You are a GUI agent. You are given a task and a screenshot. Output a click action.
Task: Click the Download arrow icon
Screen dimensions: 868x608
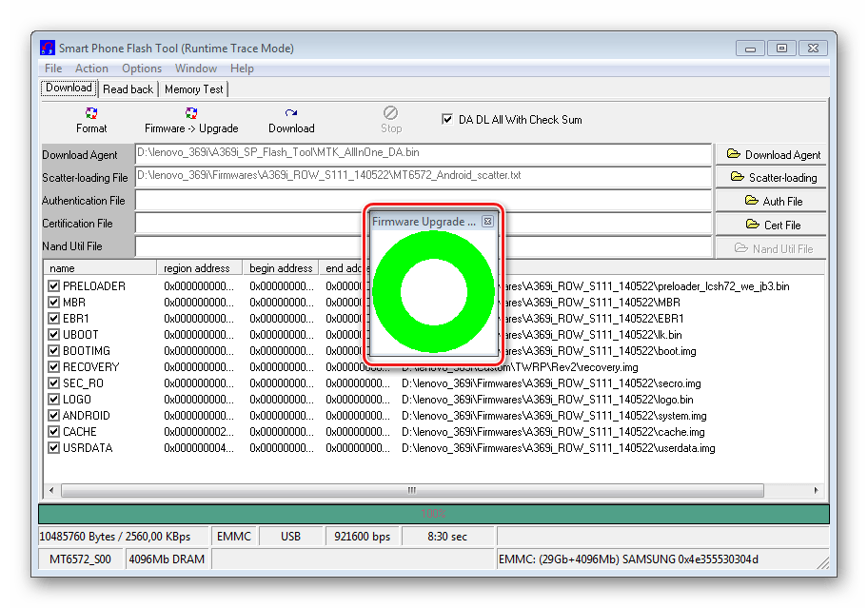(291, 113)
